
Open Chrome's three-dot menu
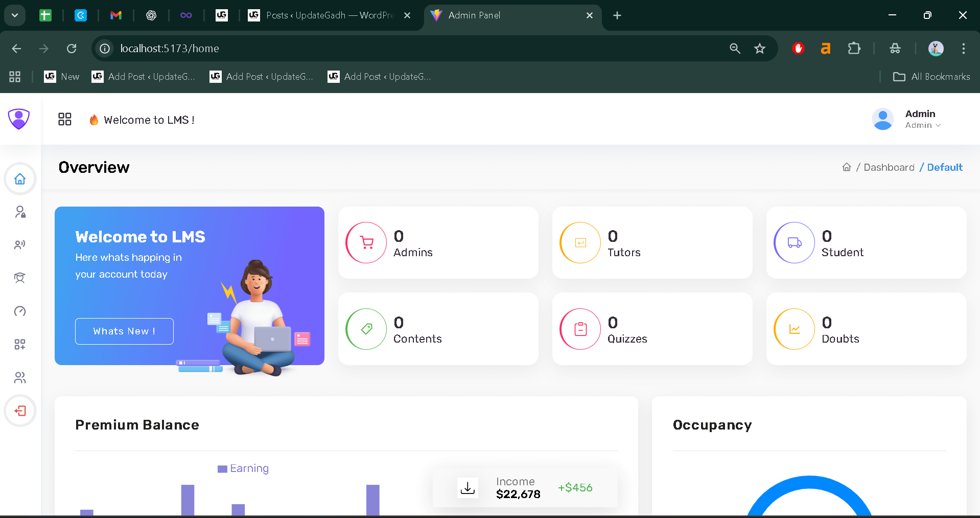[963, 48]
